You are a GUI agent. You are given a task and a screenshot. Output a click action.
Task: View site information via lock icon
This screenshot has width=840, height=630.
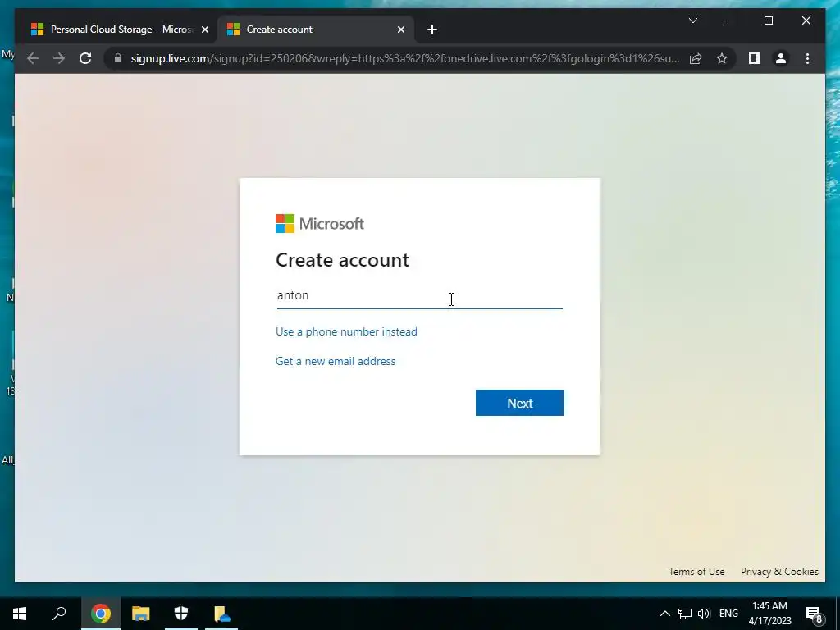[118, 58]
